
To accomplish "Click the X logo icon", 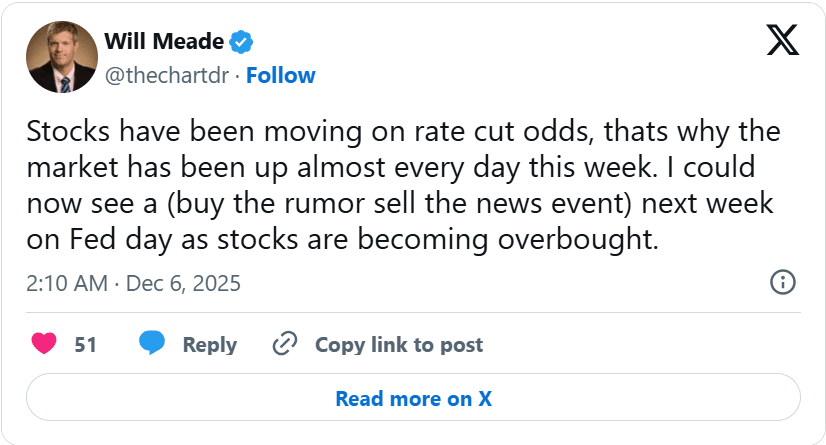I will (x=781, y=41).
